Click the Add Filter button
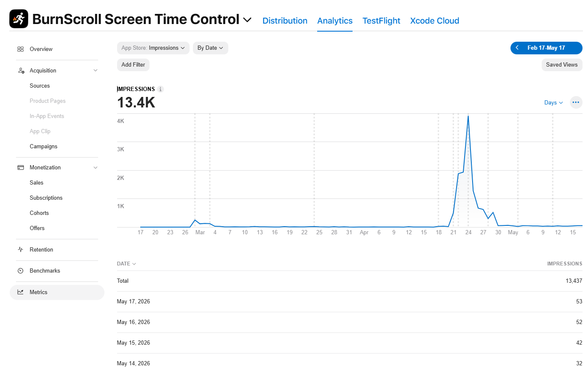Screen dimensions: 588x367 tap(133, 65)
